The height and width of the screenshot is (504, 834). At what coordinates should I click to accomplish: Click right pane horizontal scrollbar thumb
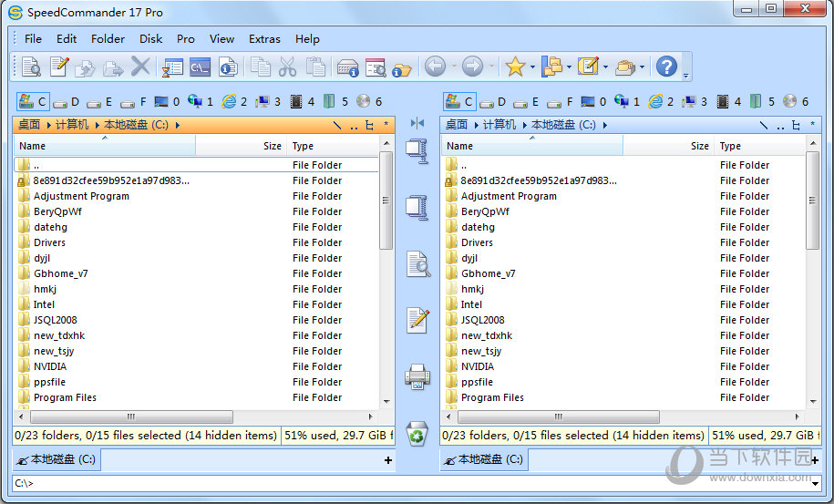tap(558, 417)
